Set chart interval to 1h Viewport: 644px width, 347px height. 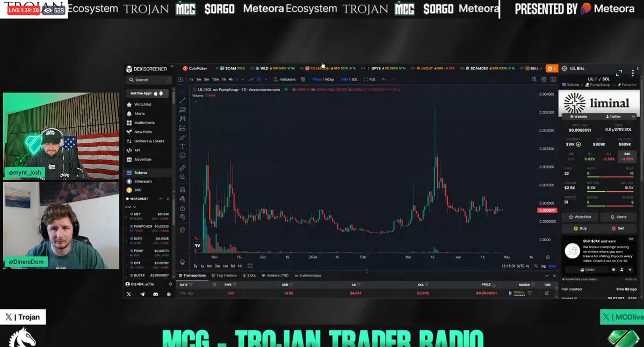(224, 79)
